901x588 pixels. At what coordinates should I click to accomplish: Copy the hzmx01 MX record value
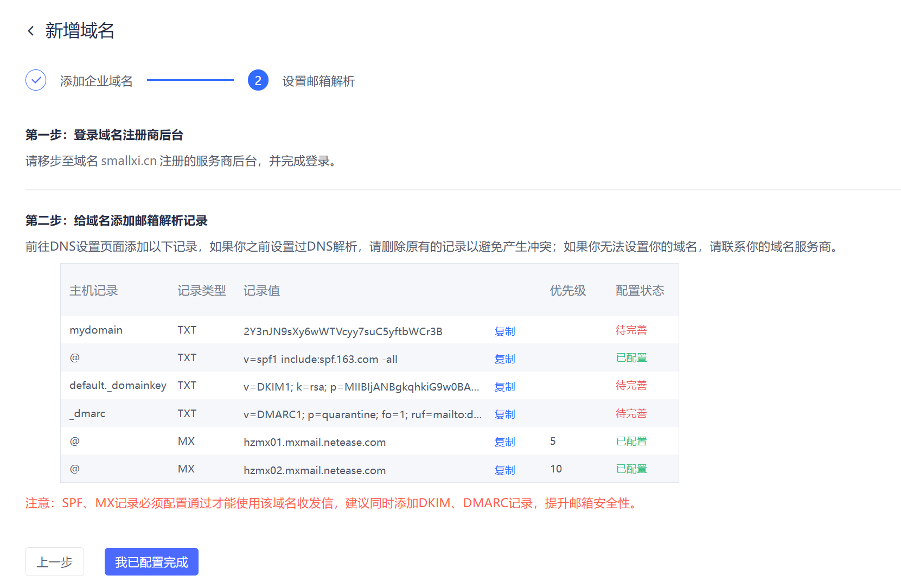(x=504, y=442)
